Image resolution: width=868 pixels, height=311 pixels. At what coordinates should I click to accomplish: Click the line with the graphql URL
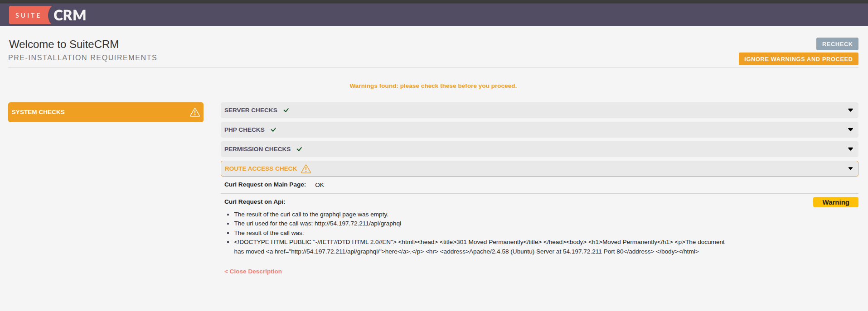(x=318, y=224)
